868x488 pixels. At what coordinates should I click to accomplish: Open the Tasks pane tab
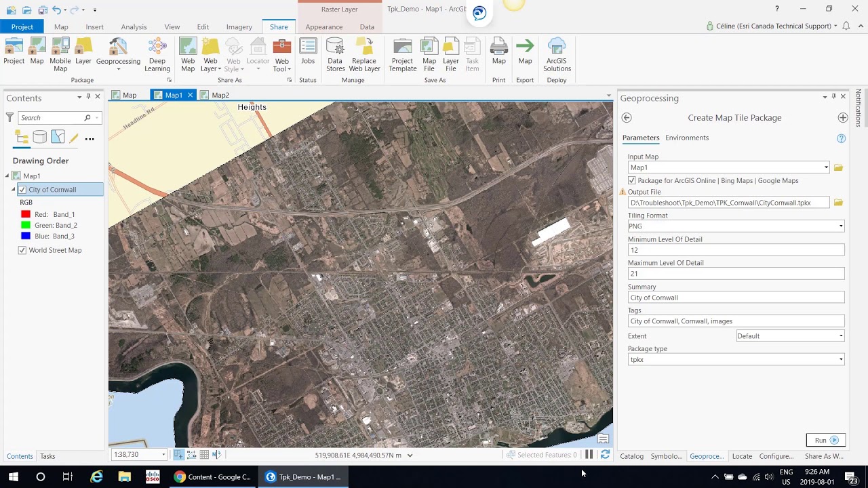coord(47,456)
